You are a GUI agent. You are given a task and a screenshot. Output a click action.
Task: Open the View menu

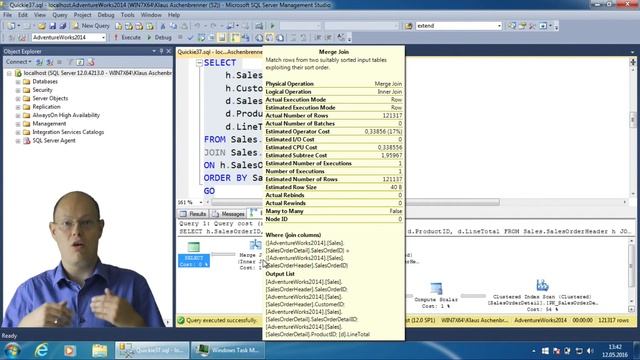40,15
